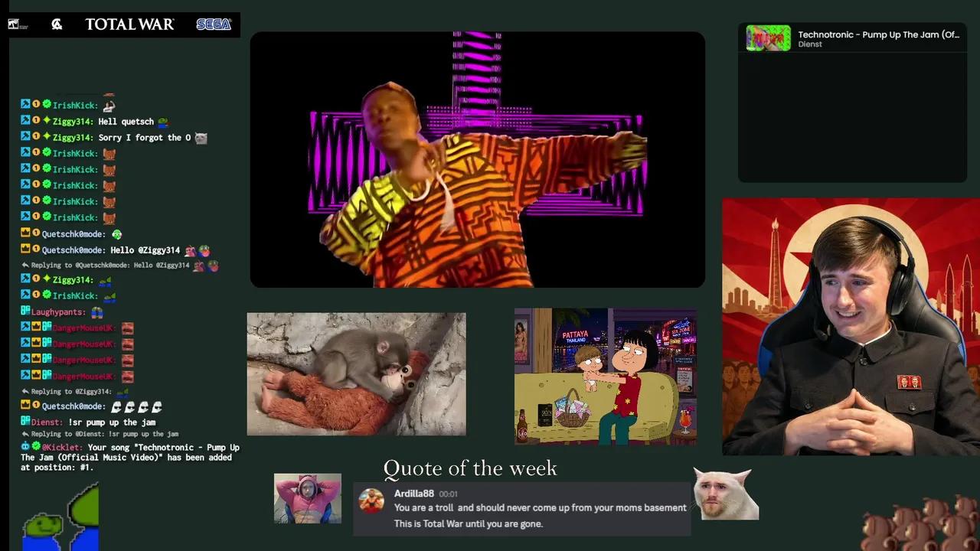980x551 pixels.
Task: Click the '@Ziggy314' mention in Quetschk0mode's Hello message
Action: (x=158, y=250)
